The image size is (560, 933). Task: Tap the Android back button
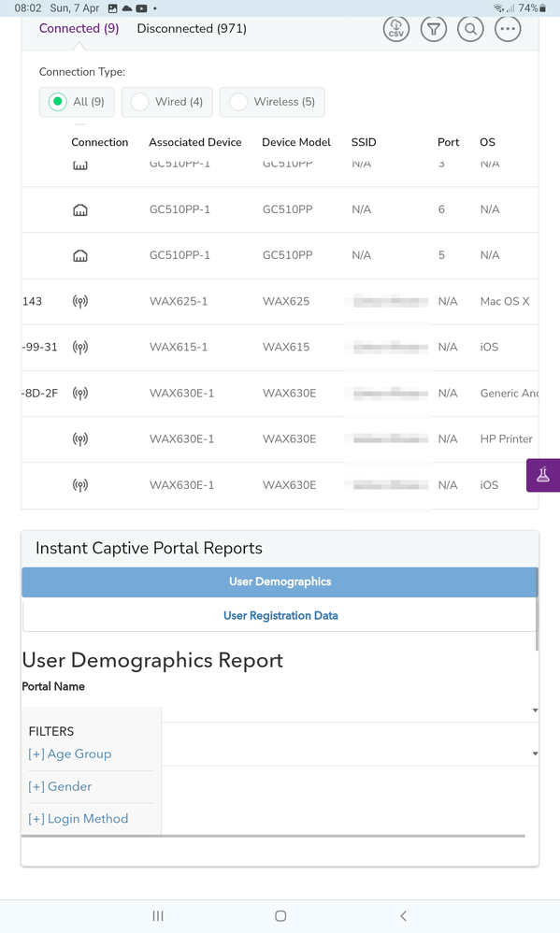click(403, 916)
